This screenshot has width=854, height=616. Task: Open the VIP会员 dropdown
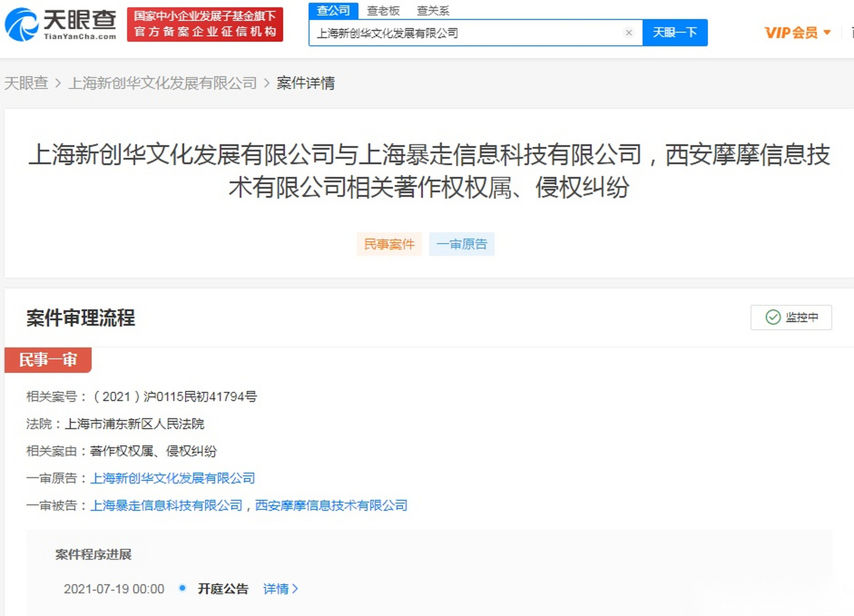798,33
